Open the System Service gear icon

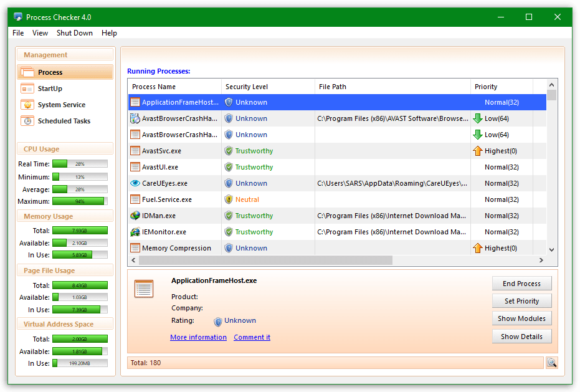click(27, 105)
